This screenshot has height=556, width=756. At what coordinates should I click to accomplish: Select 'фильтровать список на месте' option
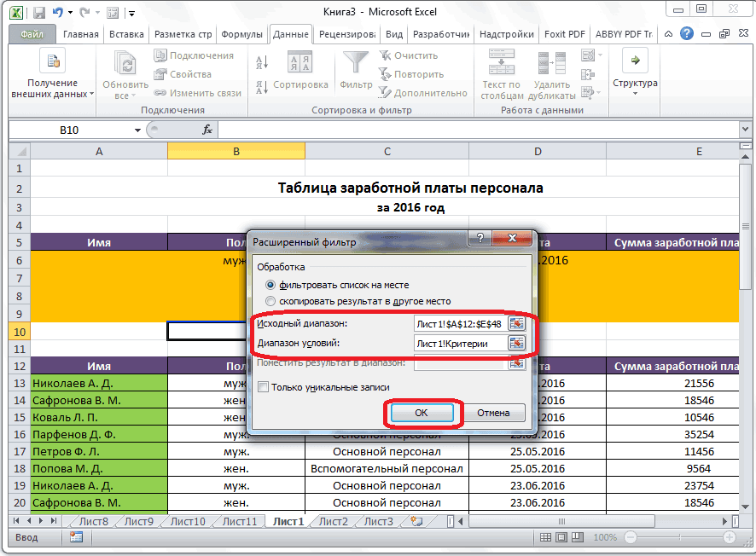271,284
